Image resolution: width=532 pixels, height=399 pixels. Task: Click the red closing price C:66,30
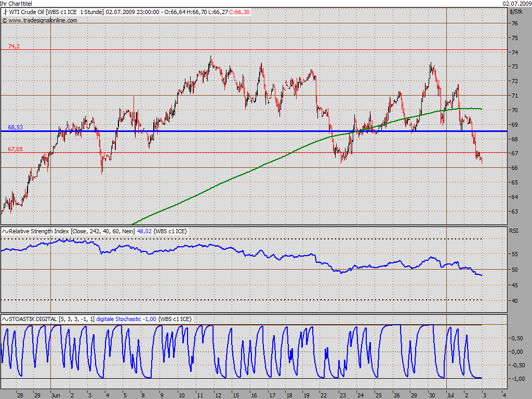click(240, 12)
